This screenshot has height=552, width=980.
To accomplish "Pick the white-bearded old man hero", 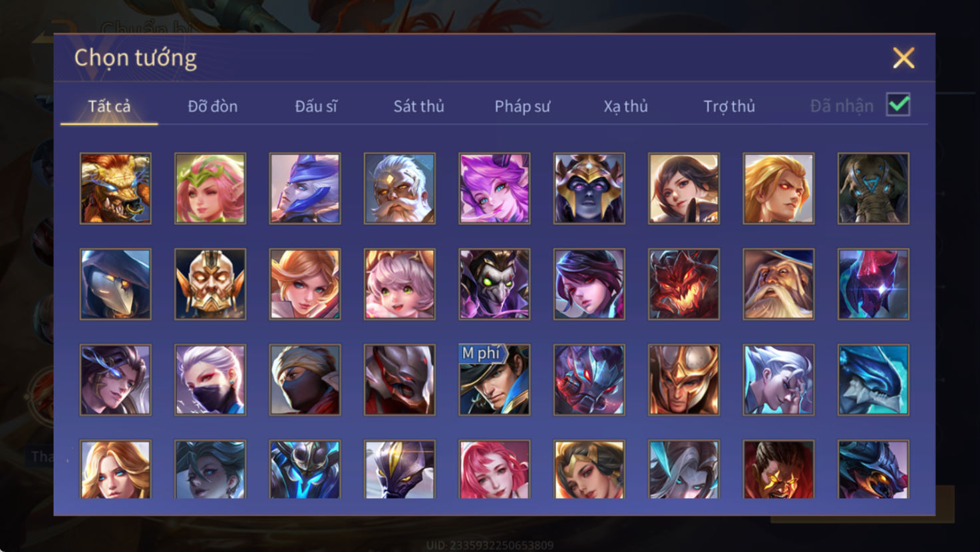I will 400,188.
